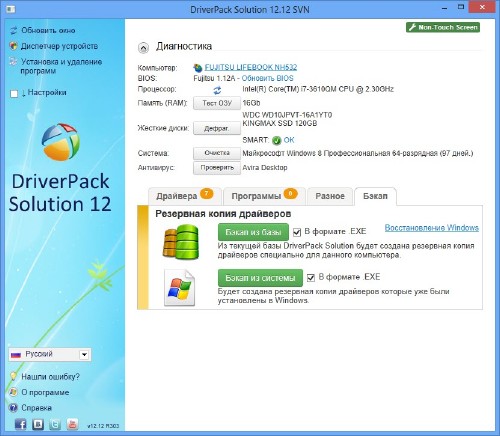Uncheck EXE format for Бэкап из базы
The width and height of the screenshot is (500, 436).
(x=297, y=232)
